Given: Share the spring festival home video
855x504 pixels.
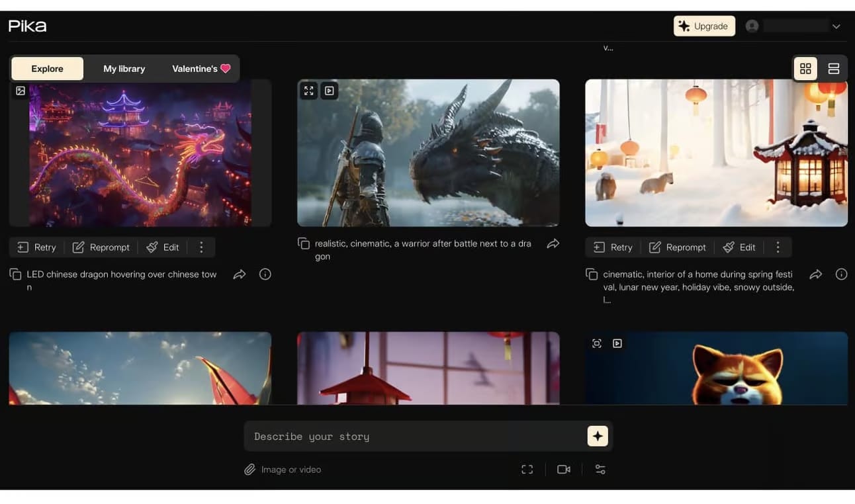Looking at the screenshot, I should click(816, 274).
